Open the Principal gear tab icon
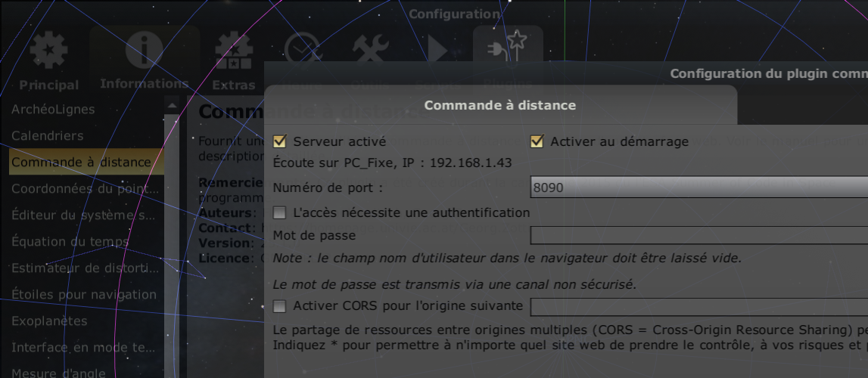Image resolution: width=868 pixels, height=378 pixels. [48, 51]
